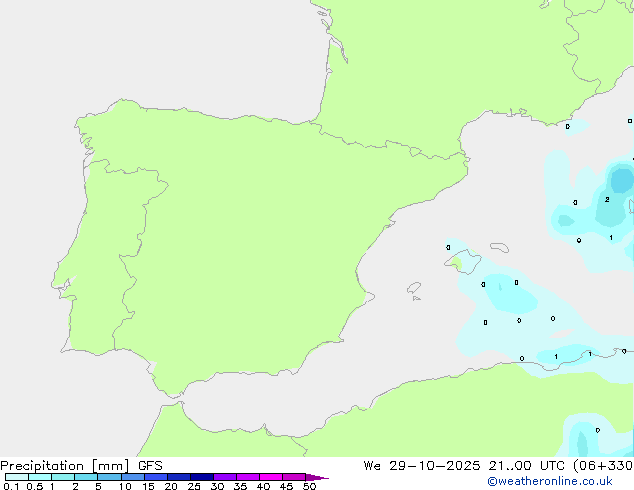This screenshot has width=634, height=490.
Task: Click the '25' legend scale label
Action: click(194, 486)
